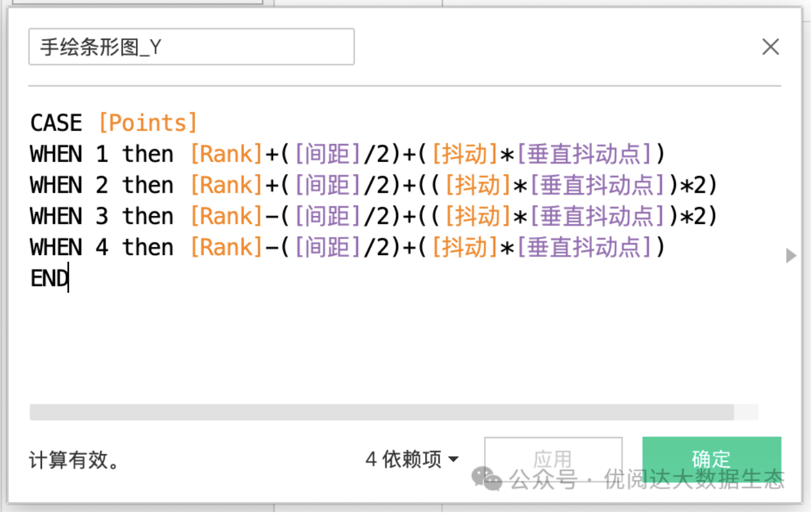Click the 应用 button
This screenshot has height=515, width=812.
(552, 459)
